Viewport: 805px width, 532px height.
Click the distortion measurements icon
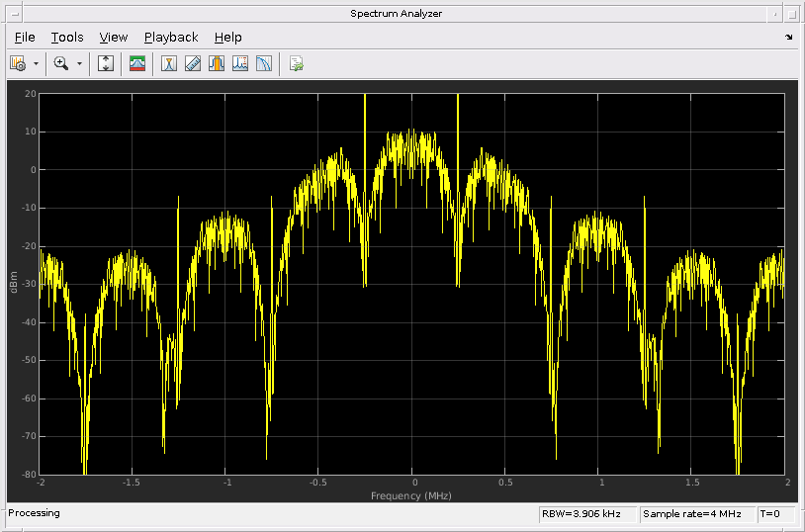tap(264, 63)
